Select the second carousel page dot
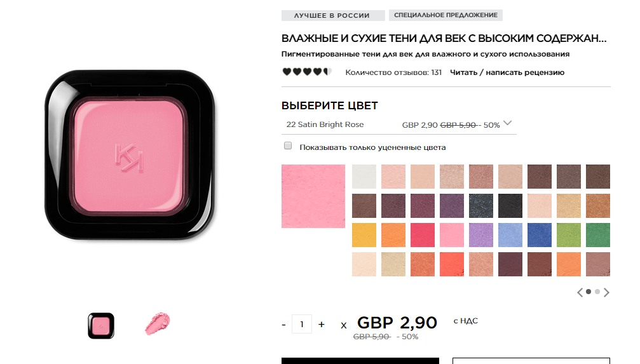This screenshot has width=640, height=364. (597, 292)
